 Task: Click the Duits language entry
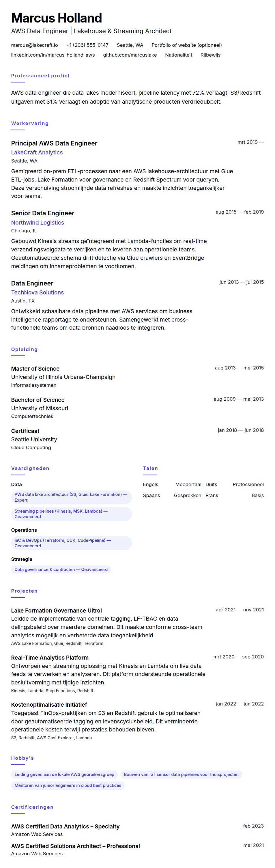point(211,484)
